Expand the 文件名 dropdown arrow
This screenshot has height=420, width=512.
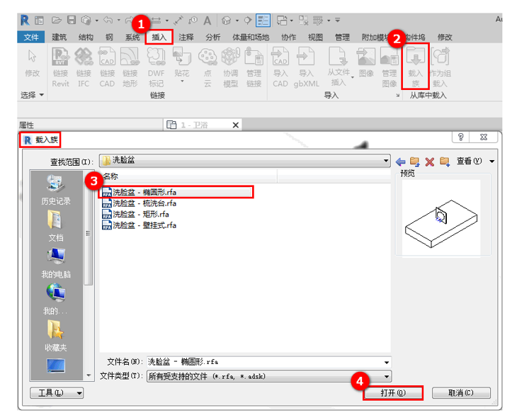(x=387, y=362)
